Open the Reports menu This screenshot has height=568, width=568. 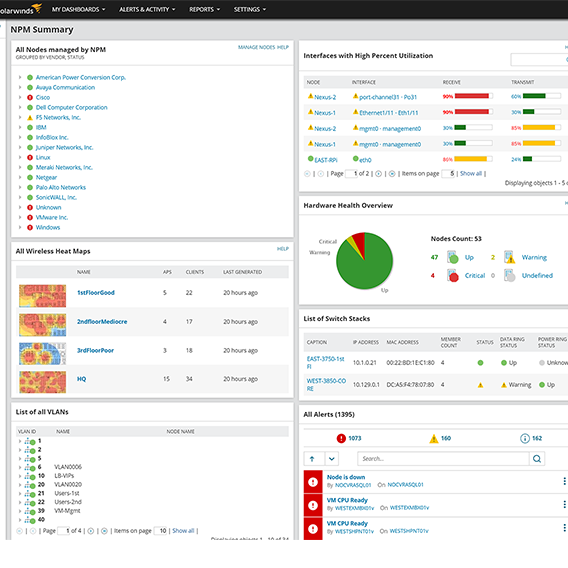coord(204,9)
